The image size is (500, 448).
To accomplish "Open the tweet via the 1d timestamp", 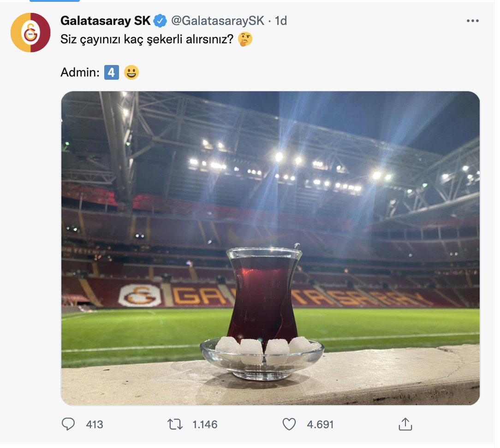I will 280,21.
